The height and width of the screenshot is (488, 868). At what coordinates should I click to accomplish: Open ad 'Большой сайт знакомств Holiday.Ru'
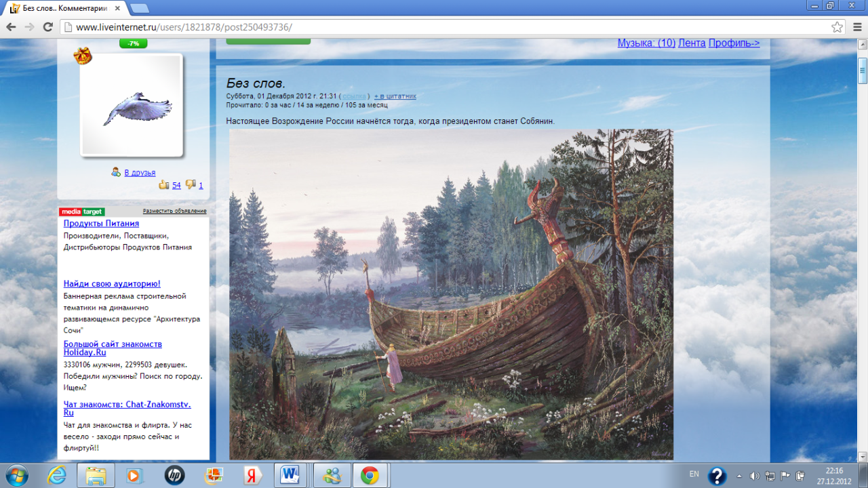[113, 348]
